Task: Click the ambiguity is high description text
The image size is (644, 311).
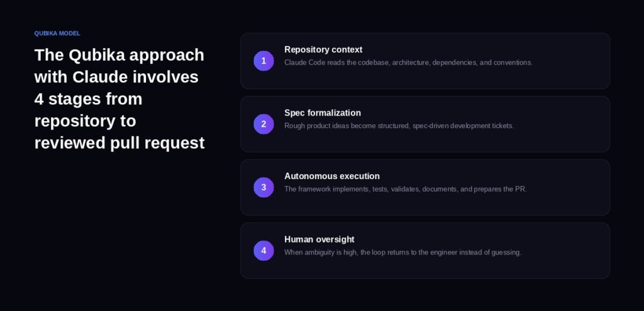Action: point(402,253)
